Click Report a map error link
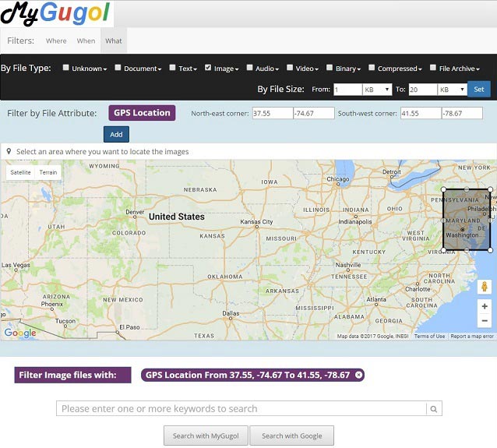 [x=472, y=336]
